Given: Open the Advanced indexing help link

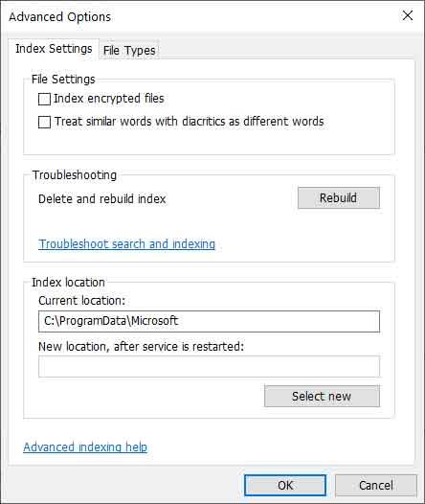Looking at the screenshot, I should point(85,447).
